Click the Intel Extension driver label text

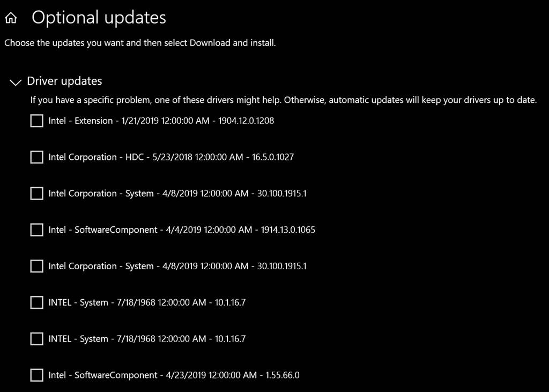(161, 121)
